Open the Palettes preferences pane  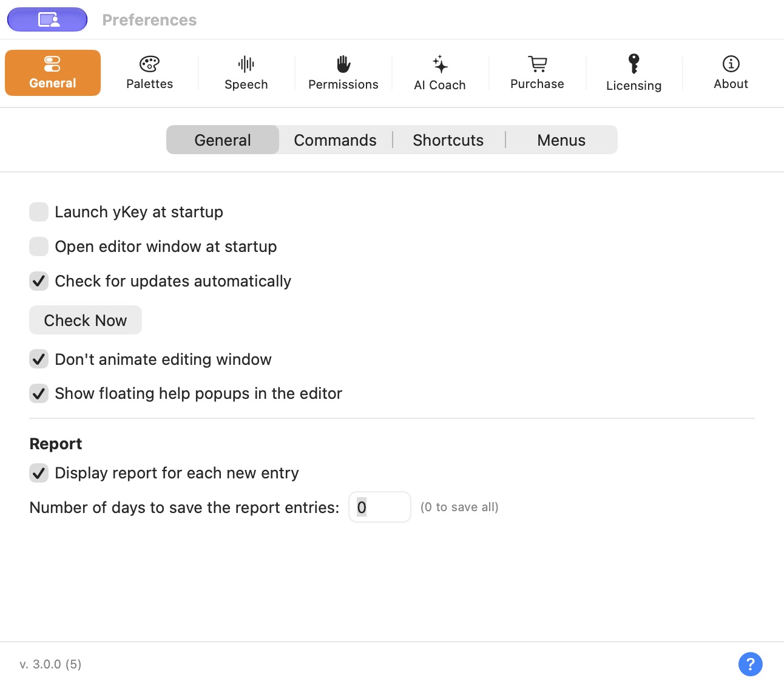(149, 73)
